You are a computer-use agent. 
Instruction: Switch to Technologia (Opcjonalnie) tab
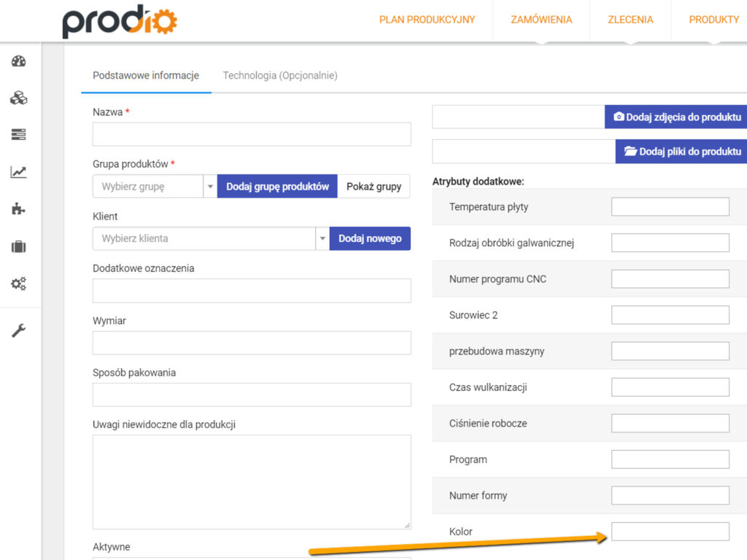pos(280,75)
